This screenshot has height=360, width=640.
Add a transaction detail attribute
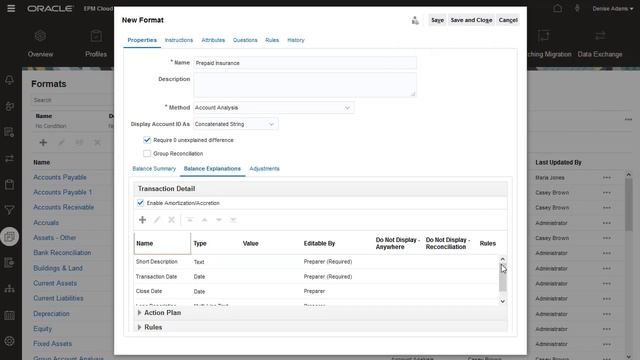tap(142, 220)
